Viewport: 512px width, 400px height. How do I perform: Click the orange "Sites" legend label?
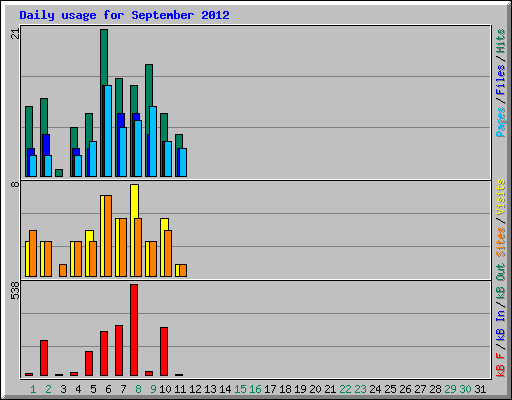click(500, 242)
